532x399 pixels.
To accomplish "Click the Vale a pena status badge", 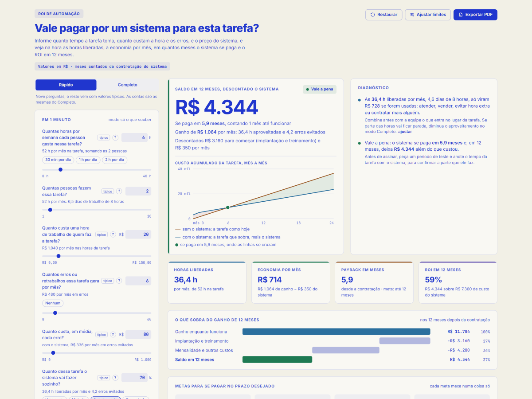I will tap(320, 89).
